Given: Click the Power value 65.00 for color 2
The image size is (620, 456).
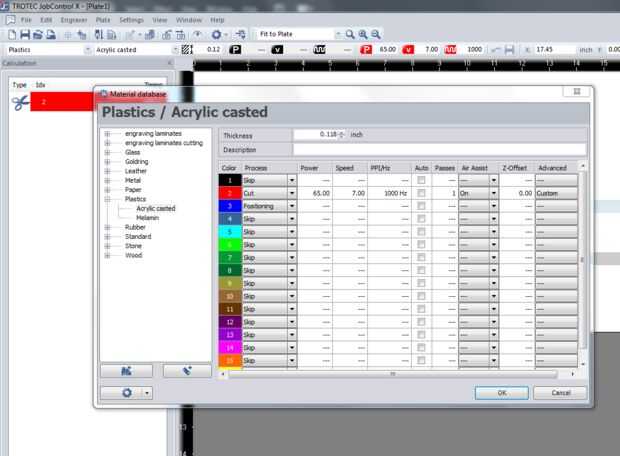Looking at the screenshot, I should pyautogui.click(x=321, y=193).
